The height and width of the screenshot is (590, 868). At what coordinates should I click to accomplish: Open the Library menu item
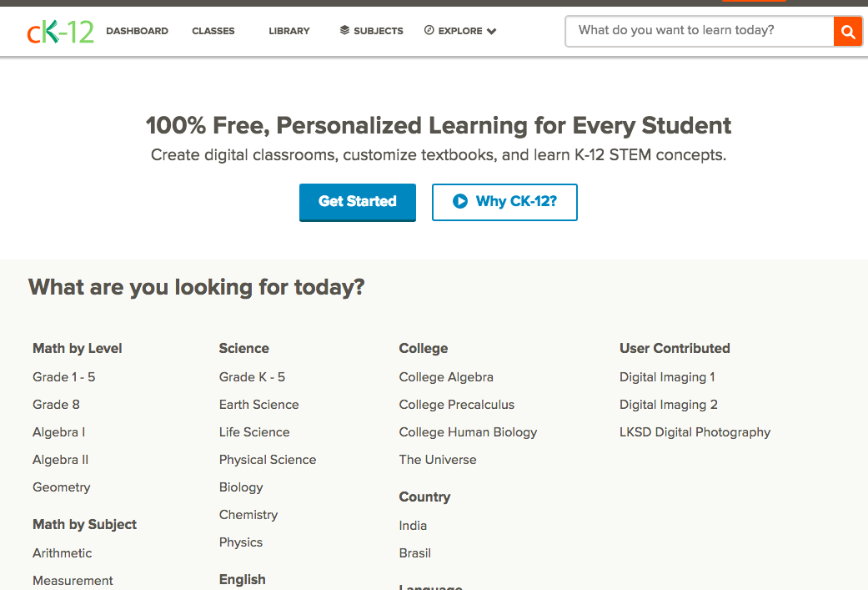(x=289, y=31)
